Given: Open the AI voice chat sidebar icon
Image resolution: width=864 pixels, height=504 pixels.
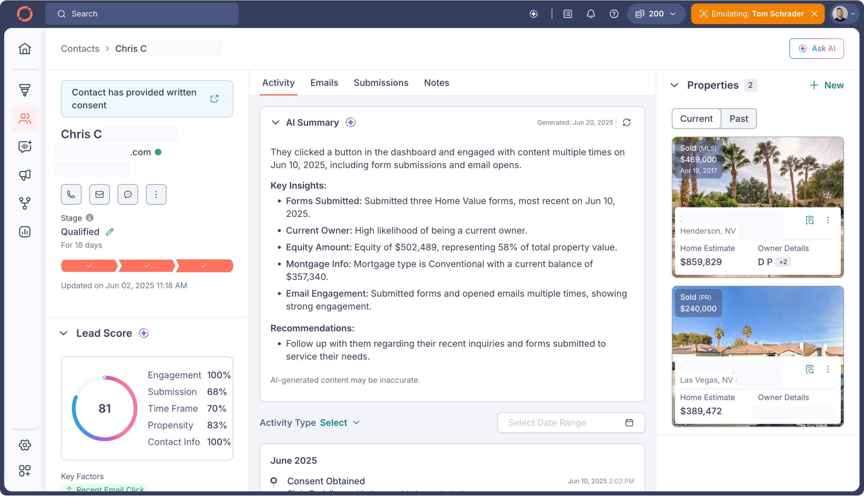Looking at the screenshot, I should click(25, 146).
